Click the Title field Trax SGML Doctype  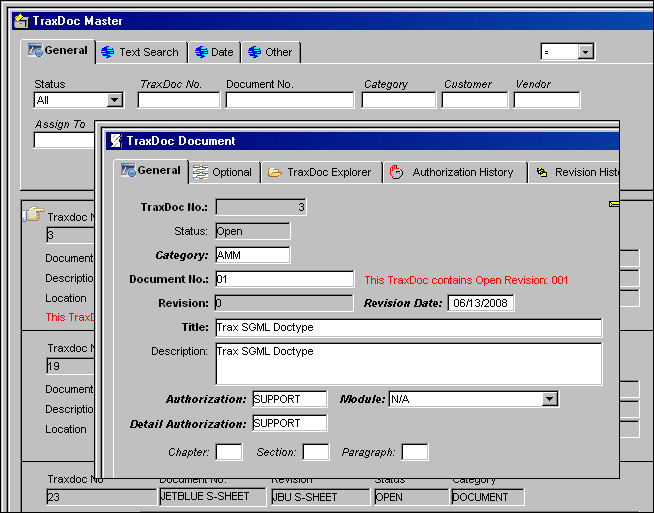[409, 327]
